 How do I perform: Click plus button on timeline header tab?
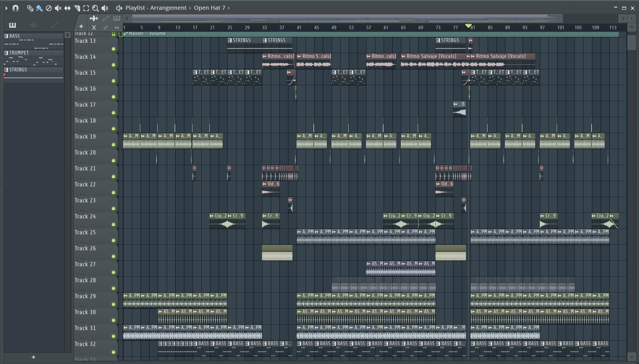tap(81, 26)
